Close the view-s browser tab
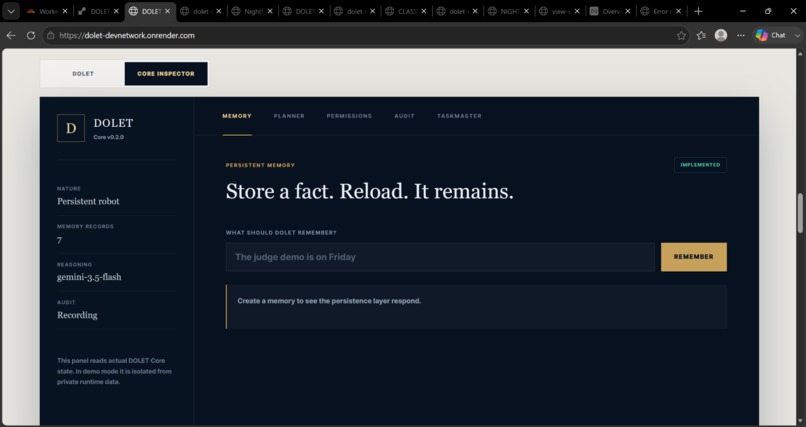This screenshot has width=806, height=427. coord(577,11)
